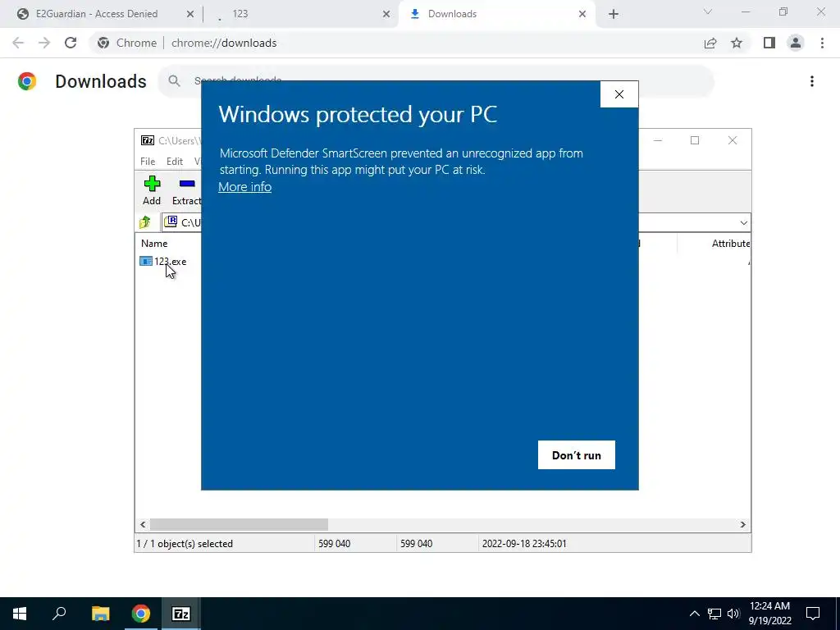Click the volume speaker tray icon
The width and height of the screenshot is (840, 630).
pos(733,614)
